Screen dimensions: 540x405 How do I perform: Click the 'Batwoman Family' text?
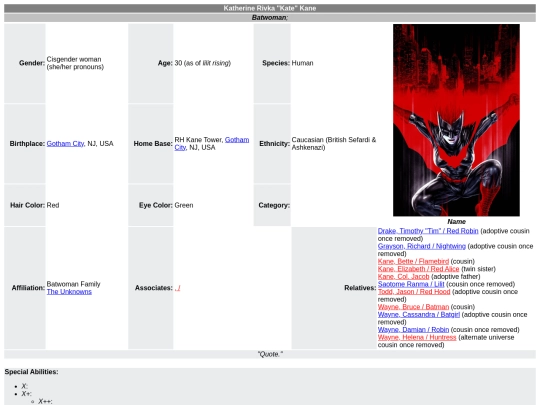[73, 284]
